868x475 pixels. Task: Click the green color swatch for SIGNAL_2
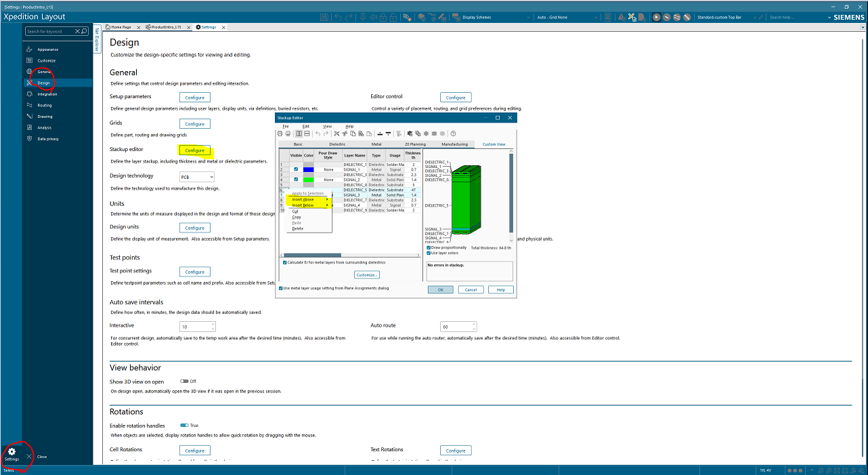point(309,180)
